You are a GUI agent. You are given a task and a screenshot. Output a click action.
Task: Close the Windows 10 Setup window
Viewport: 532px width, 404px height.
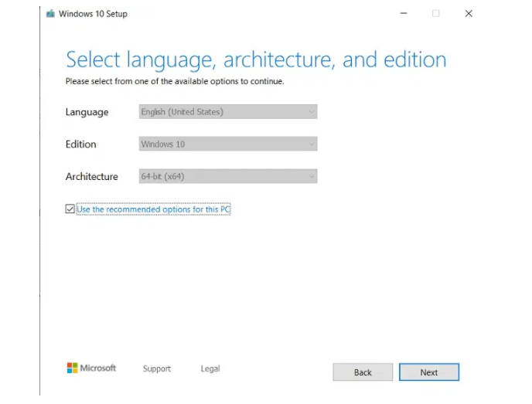click(x=469, y=14)
